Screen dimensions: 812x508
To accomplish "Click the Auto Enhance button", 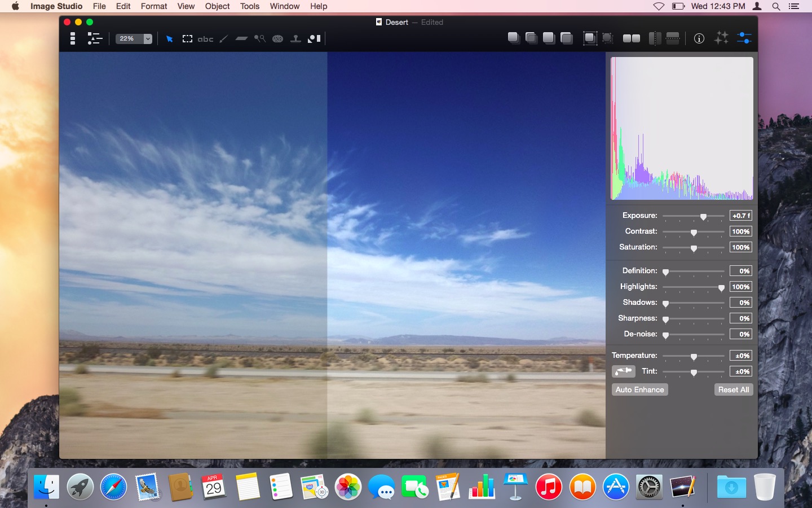I will 639,389.
